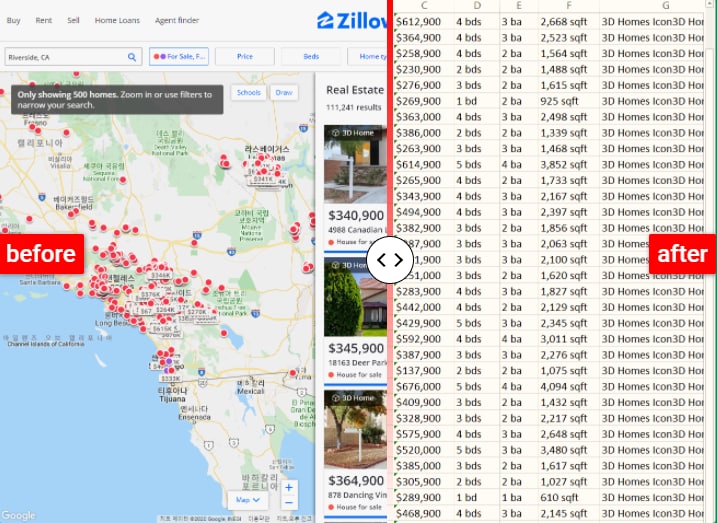
Task: Click the 18163 Deer Park listing address
Action: (357, 363)
